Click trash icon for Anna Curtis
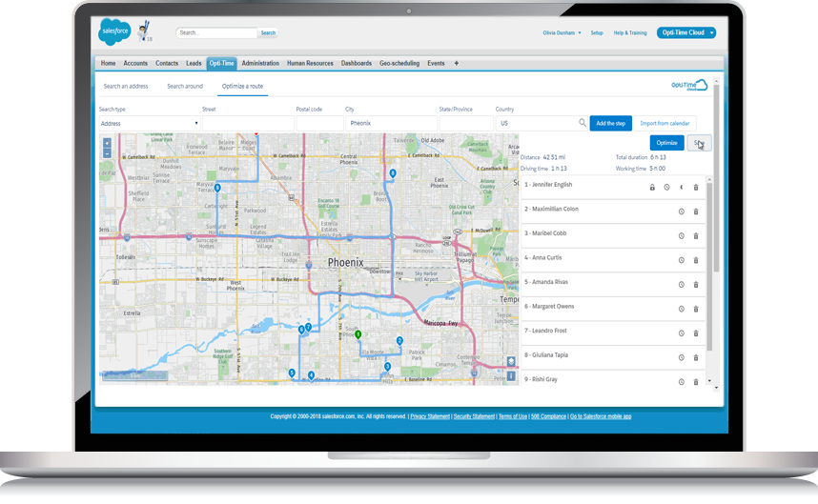This screenshot has height=504, width=818. point(695,260)
